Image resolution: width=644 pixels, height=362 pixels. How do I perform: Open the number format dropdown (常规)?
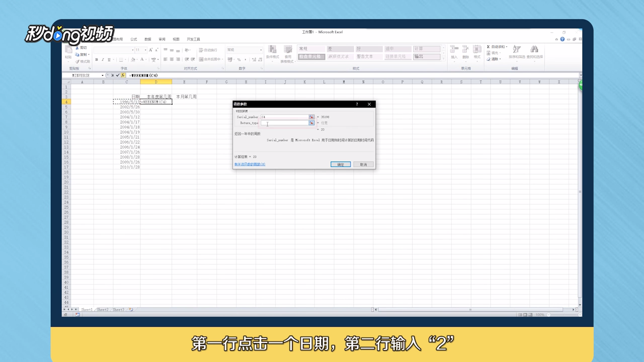click(261, 50)
